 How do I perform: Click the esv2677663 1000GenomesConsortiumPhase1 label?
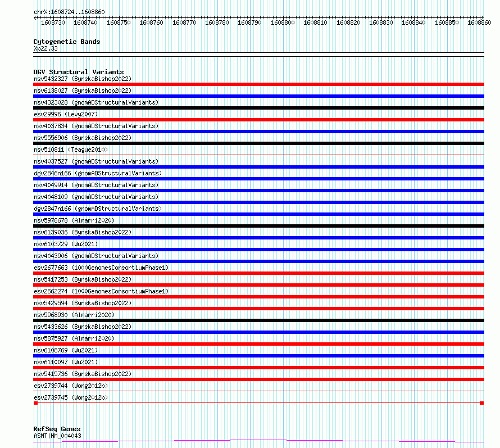pyautogui.click(x=101, y=268)
